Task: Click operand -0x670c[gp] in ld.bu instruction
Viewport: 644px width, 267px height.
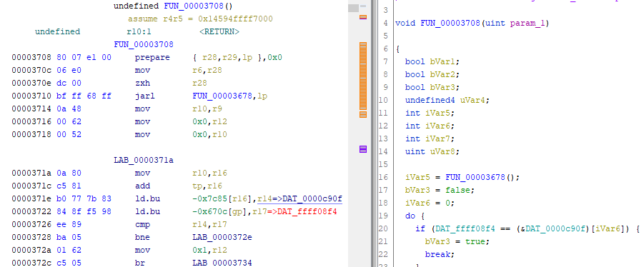Action: (x=219, y=211)
